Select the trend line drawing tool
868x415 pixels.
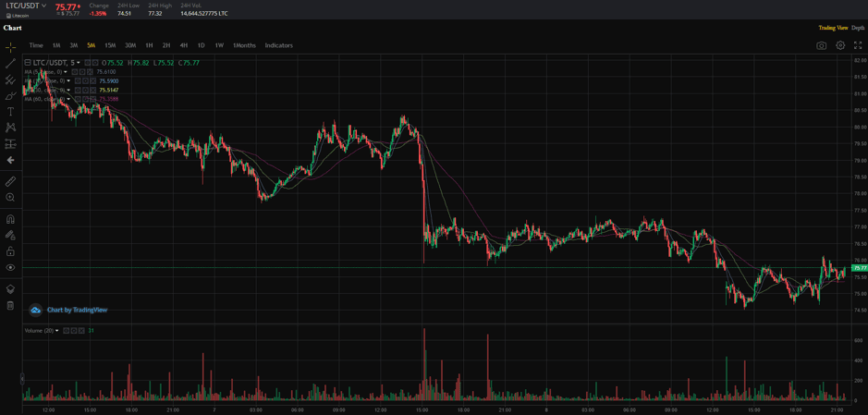click(x=10, y=64)
